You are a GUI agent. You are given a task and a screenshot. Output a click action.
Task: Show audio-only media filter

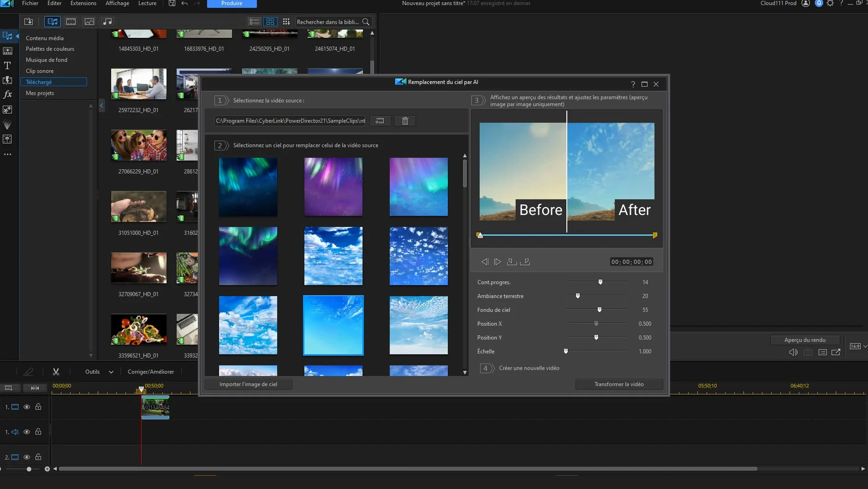(x=107, y=22)
